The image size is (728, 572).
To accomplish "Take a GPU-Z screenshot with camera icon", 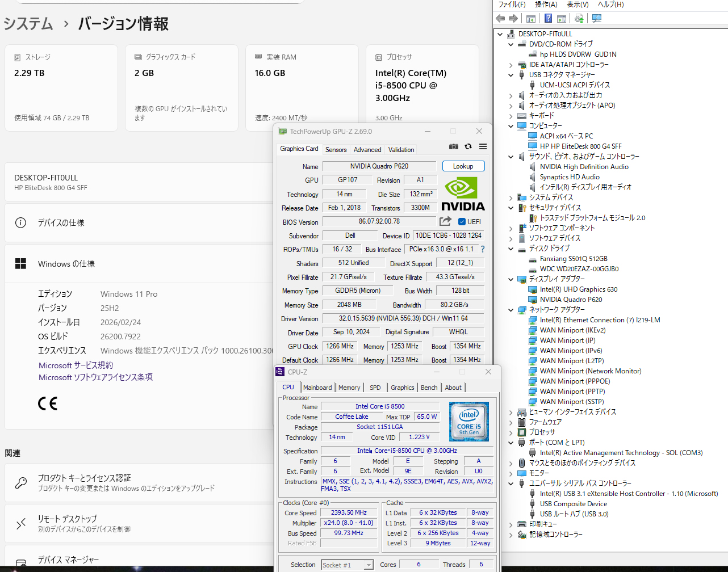I will [x=453, y=146].
